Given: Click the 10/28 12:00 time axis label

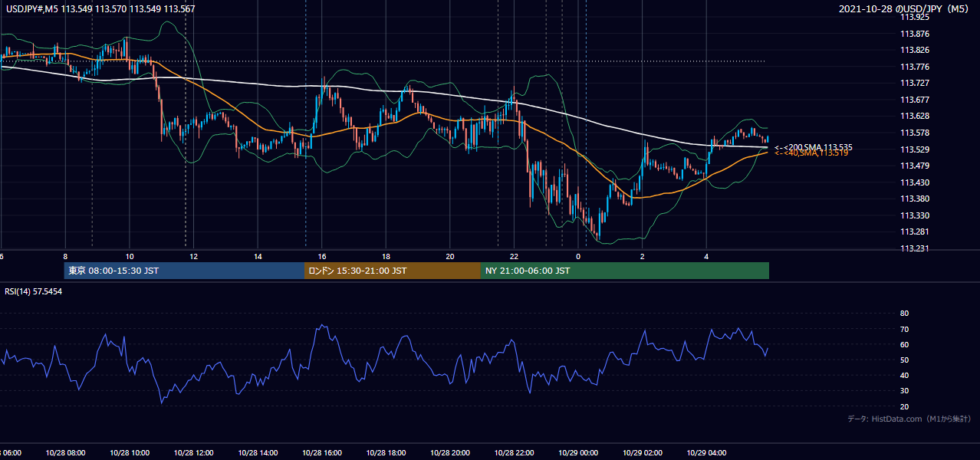Looking at the screenshot, I should pyautogui.click(x=193, y=453).
